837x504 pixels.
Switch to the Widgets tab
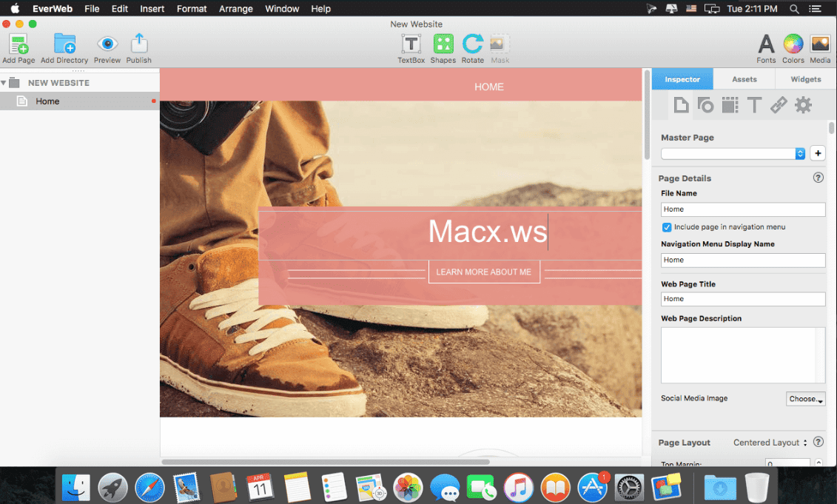[805, 79]
